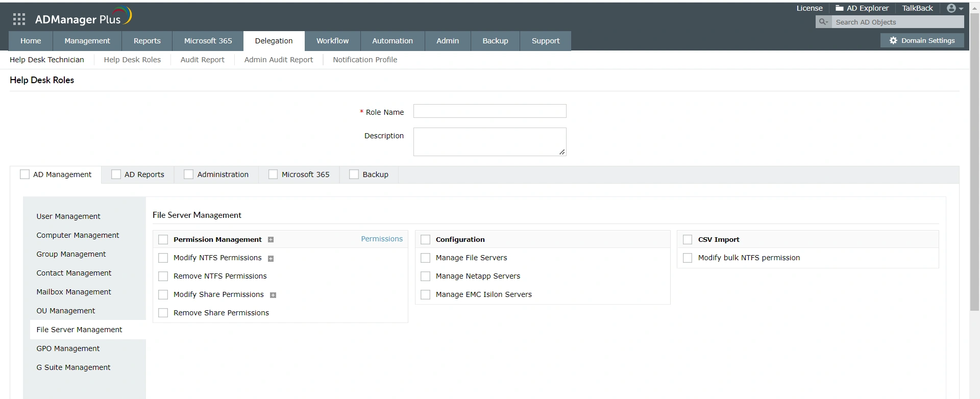Enable Modify Share Permissions checkbox

pos(163,294)
